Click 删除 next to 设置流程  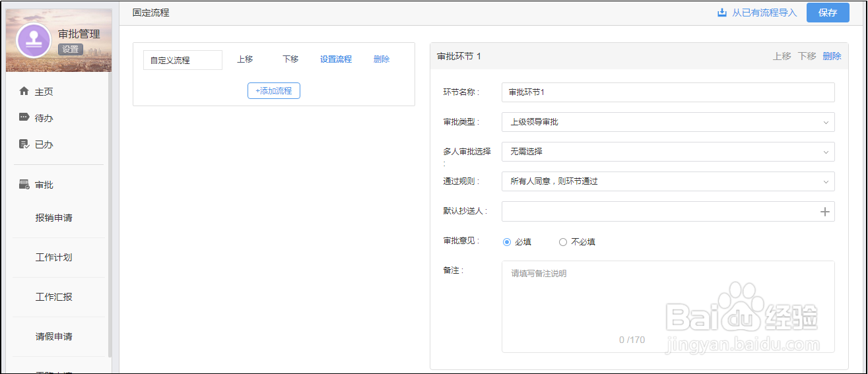[x=382, y=59]
